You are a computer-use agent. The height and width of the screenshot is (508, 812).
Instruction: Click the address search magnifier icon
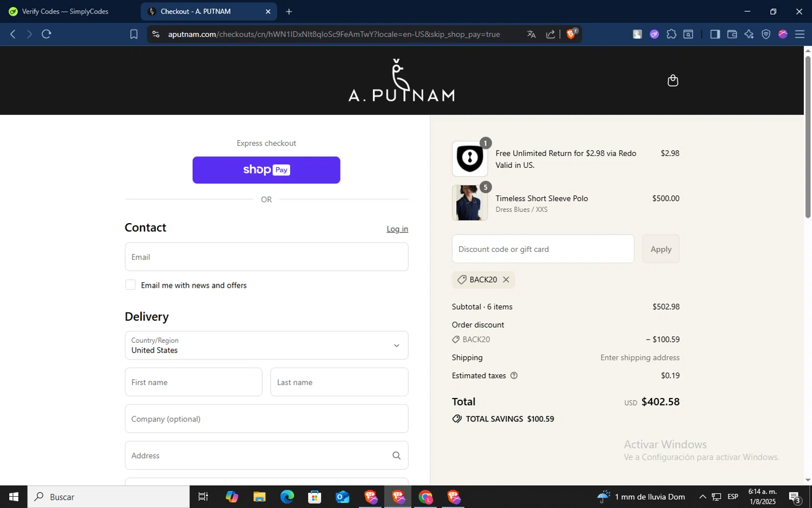click(396, 455)
